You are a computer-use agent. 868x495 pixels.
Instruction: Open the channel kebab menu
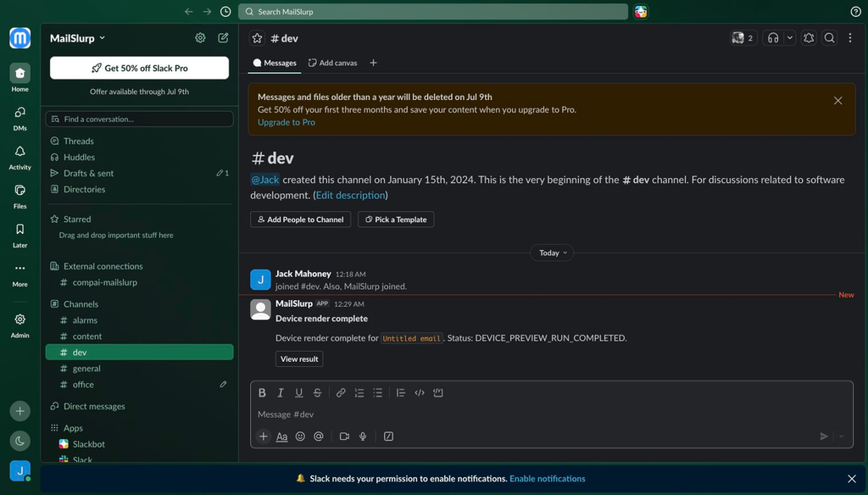click(850, 37)
